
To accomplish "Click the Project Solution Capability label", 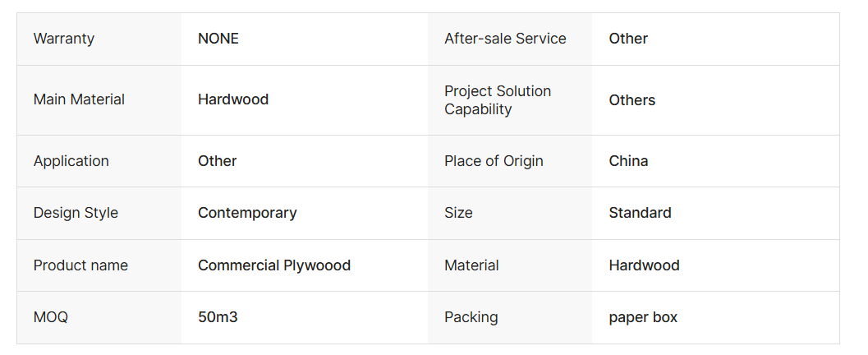I will tap(498, 100).
